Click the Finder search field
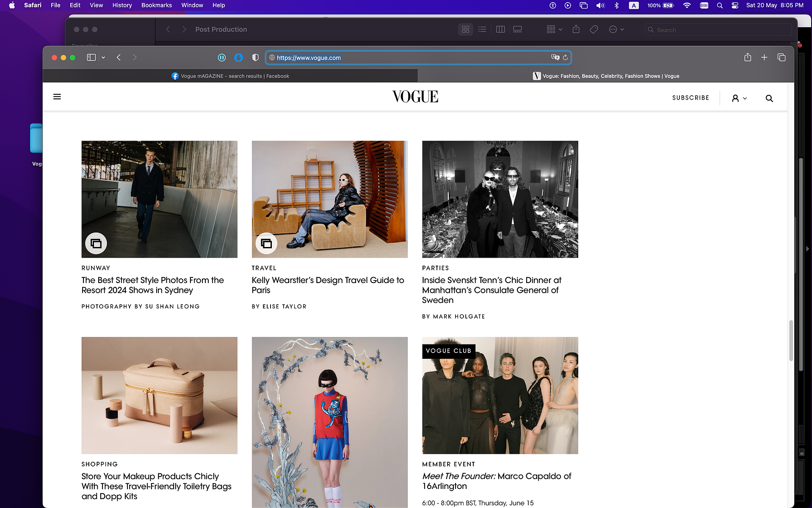The image size is (812, 508). pos(718,30)
